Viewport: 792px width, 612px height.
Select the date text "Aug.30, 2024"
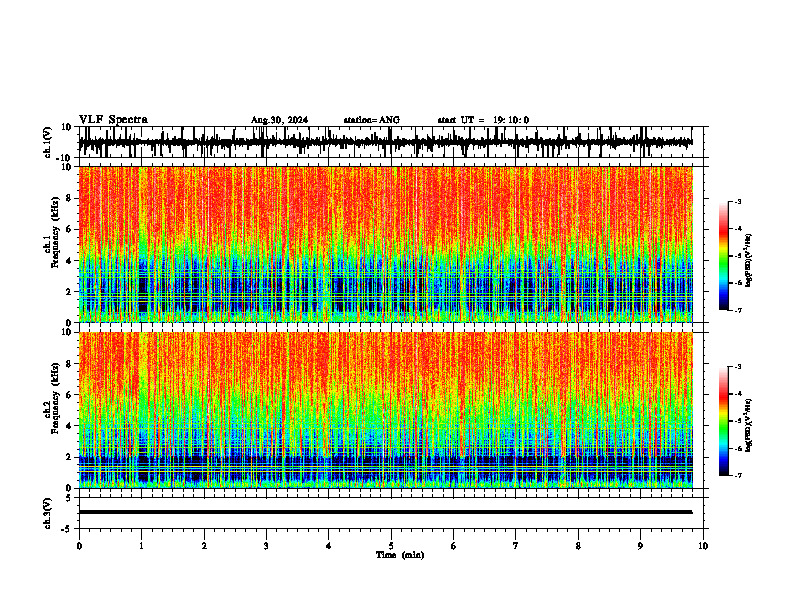279,120
